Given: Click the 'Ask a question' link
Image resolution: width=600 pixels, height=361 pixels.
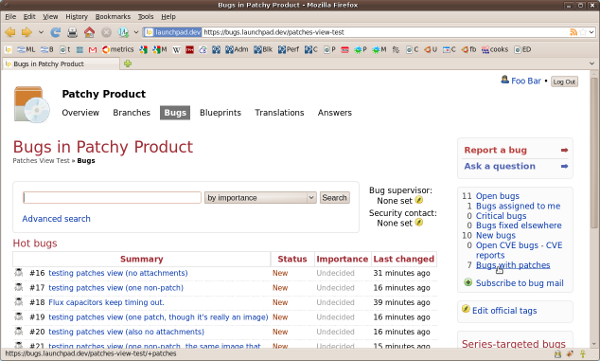Looking at the screenshot, I should [500, 166].
